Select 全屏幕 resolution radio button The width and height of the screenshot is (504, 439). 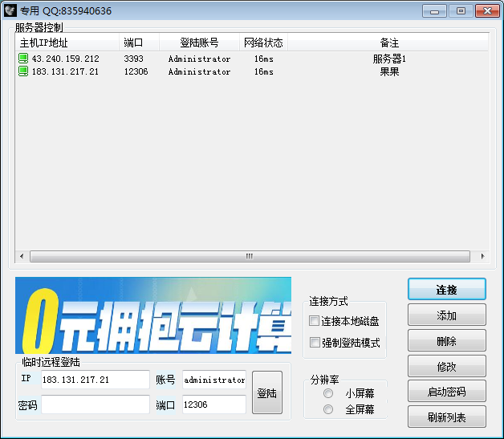[328, 409]
